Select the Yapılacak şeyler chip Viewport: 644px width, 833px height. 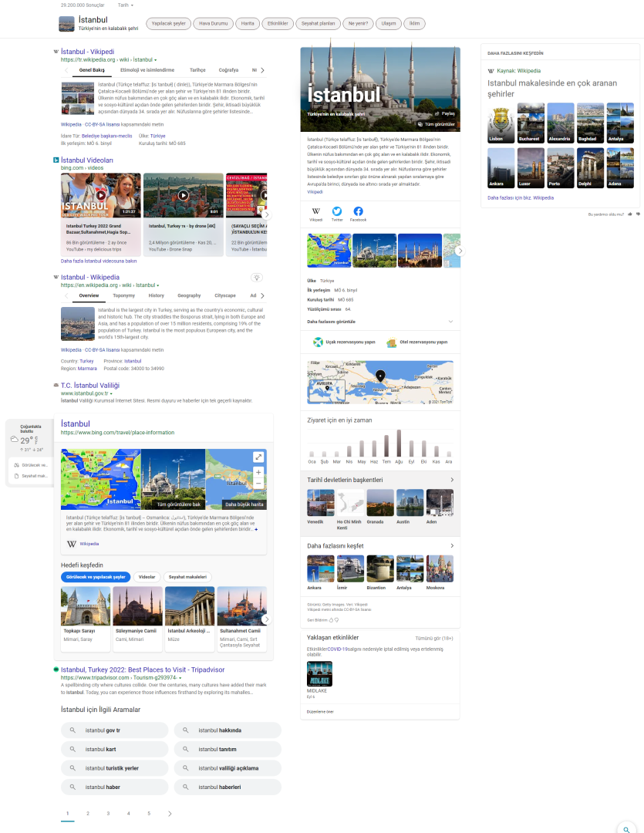pos(168,23)
